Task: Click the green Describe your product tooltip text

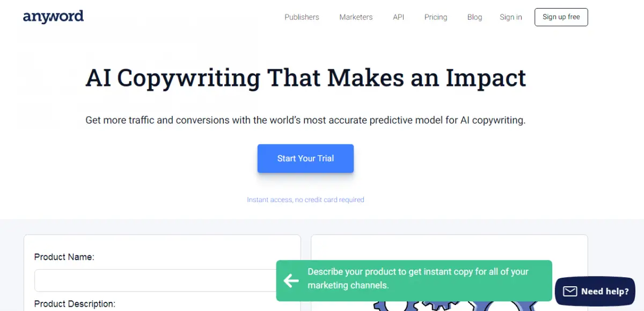Action: (418, 279)
